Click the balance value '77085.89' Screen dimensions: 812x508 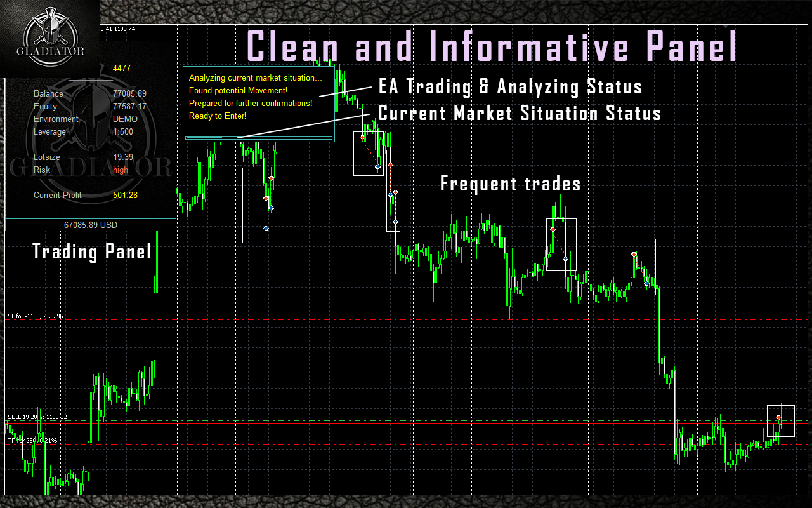pos(129,94)
